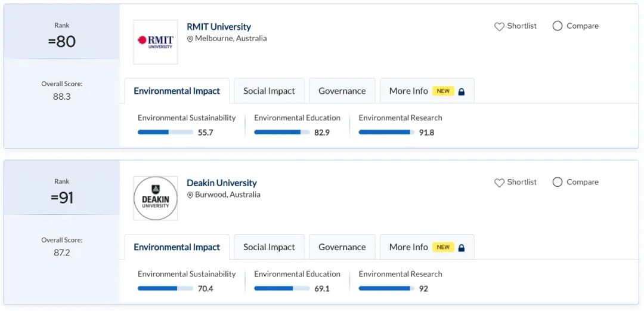Click RMIT Environmental Sustainability score bar
This screenshot has width=644, height=311.
pyautogui.click(x=165, y=132)
